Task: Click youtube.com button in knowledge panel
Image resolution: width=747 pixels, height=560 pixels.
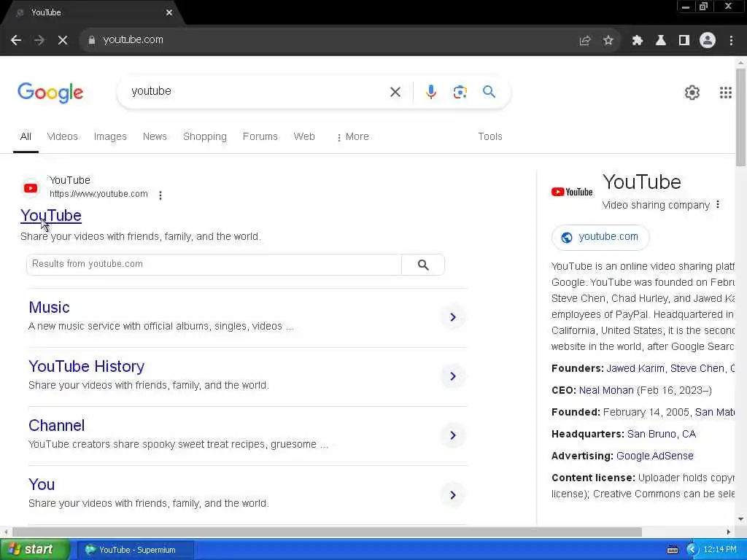Action: [x=600, y=237]
